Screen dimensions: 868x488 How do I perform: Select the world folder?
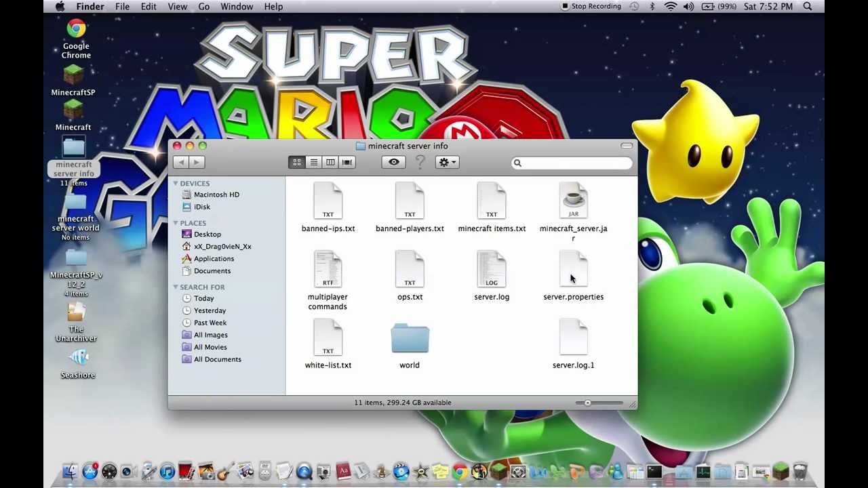[410, 338]
